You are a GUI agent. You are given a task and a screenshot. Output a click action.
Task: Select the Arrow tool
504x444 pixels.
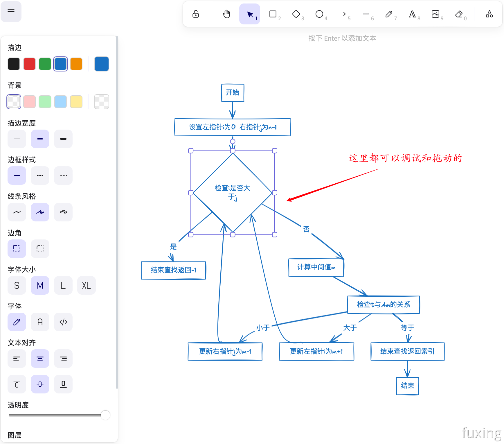pyautogui.click(x=343, y=14)
